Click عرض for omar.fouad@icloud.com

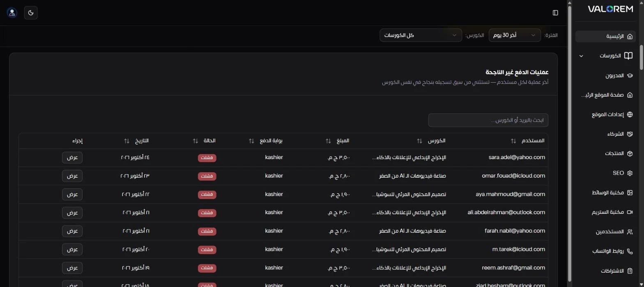(72, 176)
